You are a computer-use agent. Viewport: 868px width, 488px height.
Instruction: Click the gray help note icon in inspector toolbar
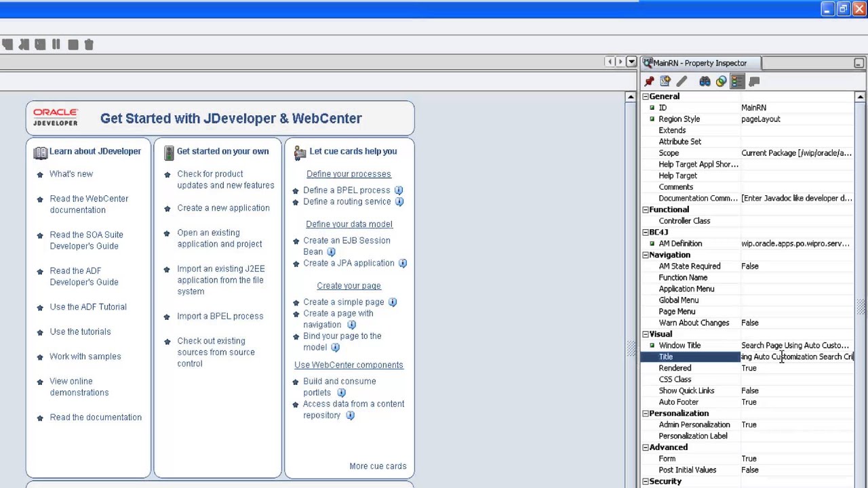[x=754, y=81]
